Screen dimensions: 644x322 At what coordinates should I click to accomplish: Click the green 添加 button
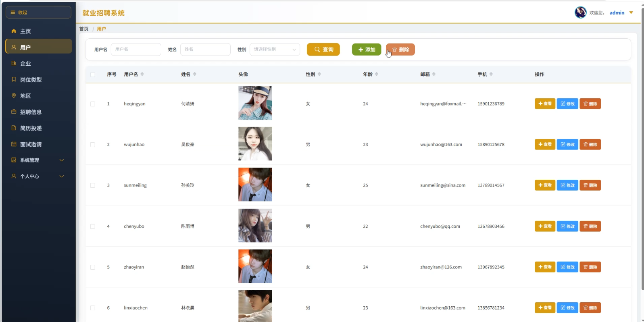[367, 49]
